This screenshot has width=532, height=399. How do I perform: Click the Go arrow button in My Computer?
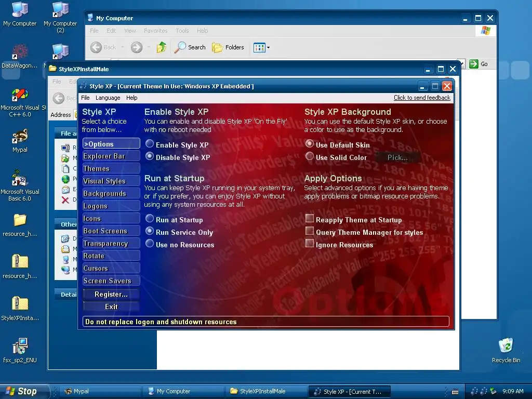point(473,64)
